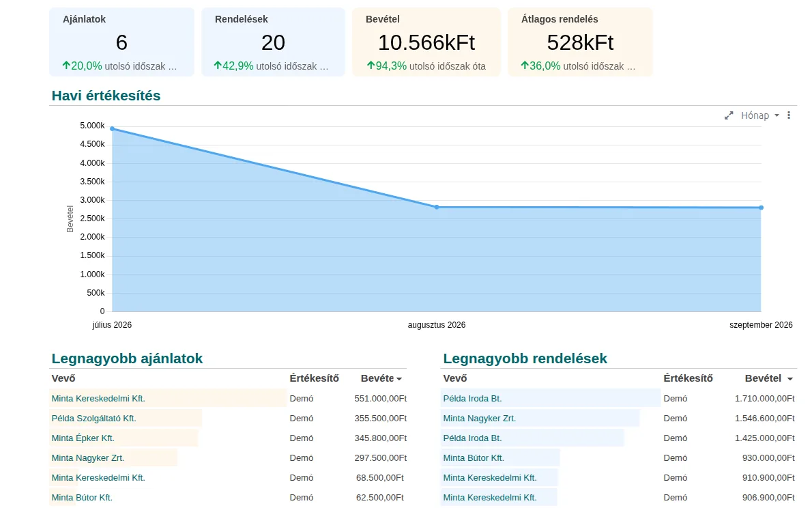Open Minta Bútor Kft. in the orders table
The height and width of the screenshot is (508, 812).
[x=474, y=457]
